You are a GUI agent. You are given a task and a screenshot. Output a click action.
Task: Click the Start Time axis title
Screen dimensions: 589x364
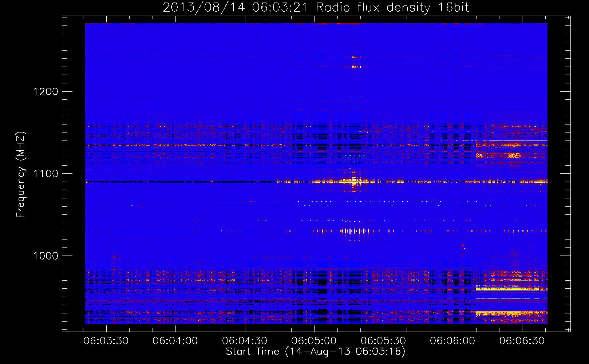[316, 352]
